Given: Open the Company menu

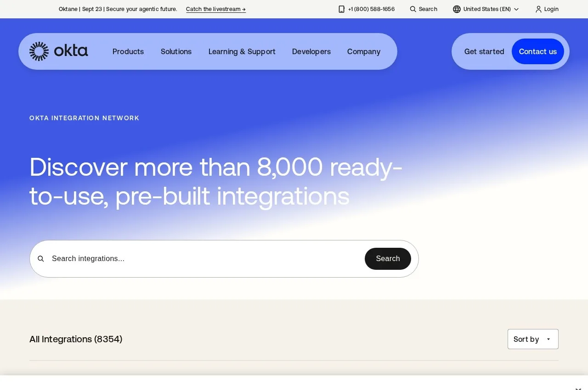Looking at the screenshot, I should (x=364, y=51).
